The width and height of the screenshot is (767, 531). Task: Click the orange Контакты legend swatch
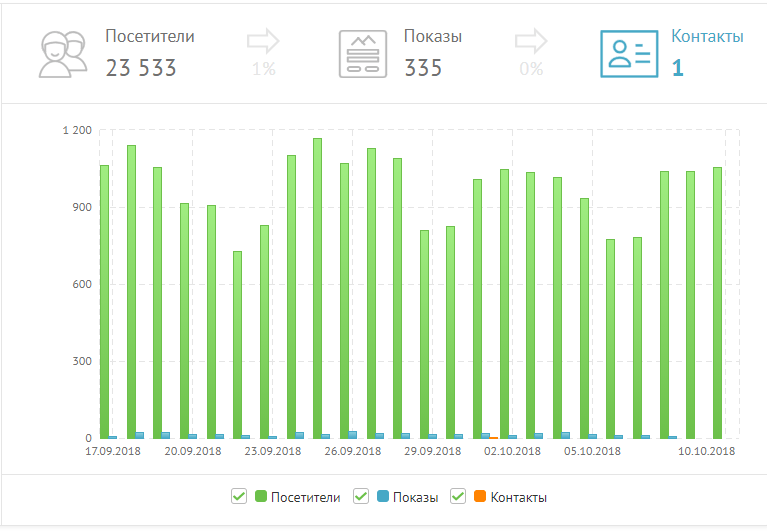point(480,496)
